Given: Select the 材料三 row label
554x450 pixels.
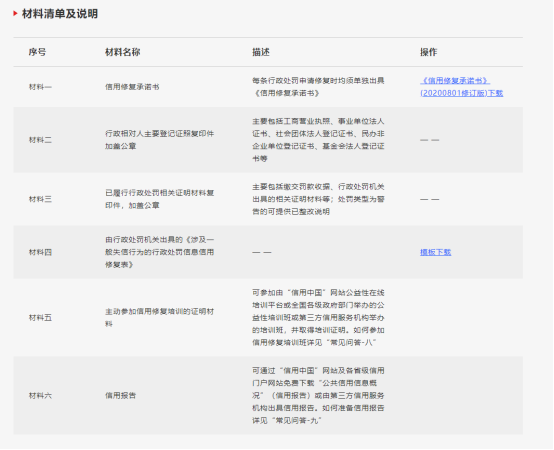Looking at the screenshot, I should tap(40, 199).
